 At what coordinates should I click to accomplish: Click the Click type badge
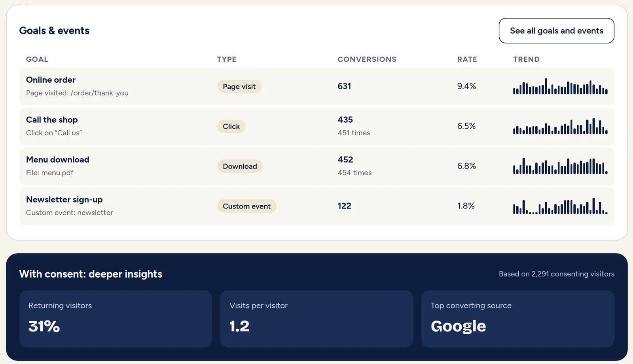click(231, 126)
